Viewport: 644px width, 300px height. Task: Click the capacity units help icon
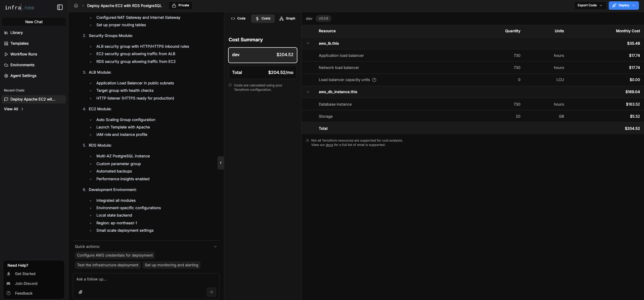[x=374, y=80]
